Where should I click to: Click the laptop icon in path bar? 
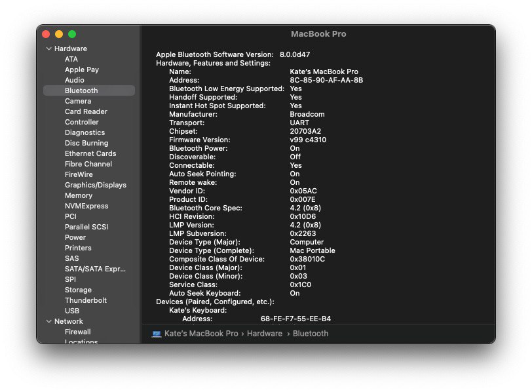point(157,334)
